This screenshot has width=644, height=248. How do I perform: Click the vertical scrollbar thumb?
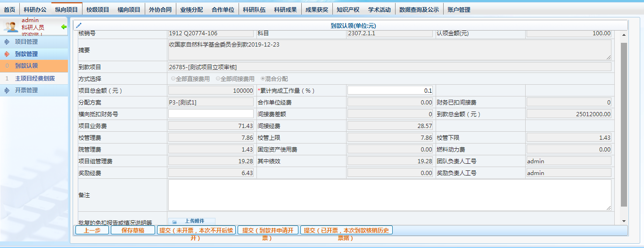[x=624, y=125]
